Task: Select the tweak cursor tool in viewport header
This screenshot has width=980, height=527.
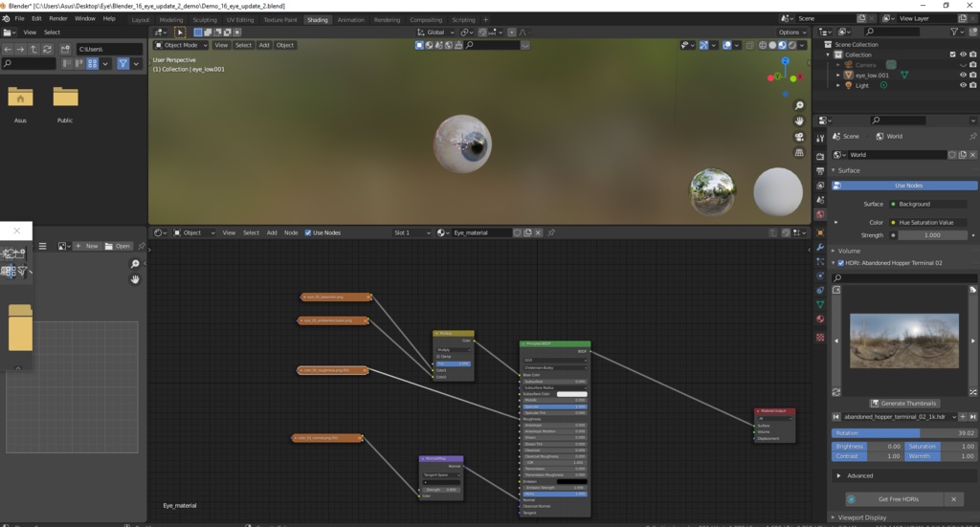Action: coord(179,33)
